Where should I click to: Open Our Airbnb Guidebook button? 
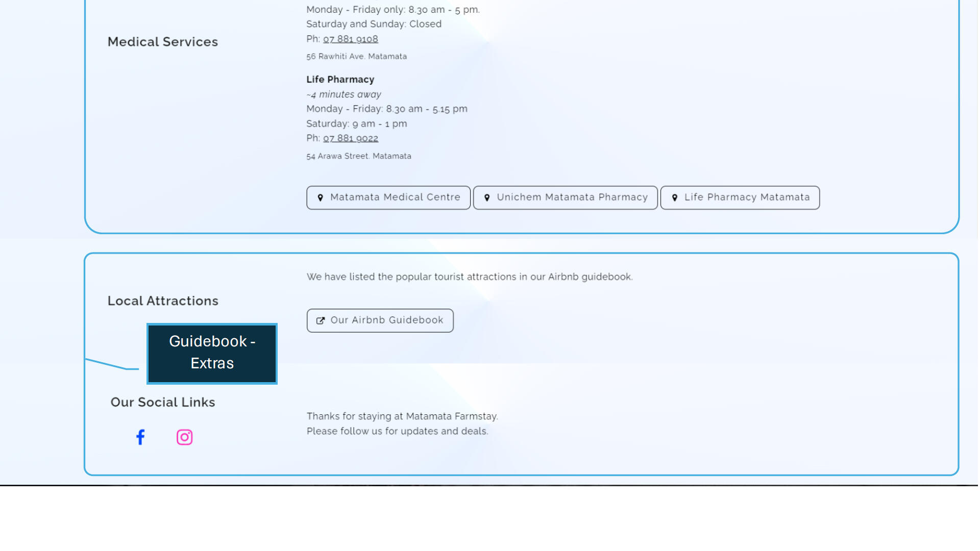pyautogui.click(x=380, y=320)
